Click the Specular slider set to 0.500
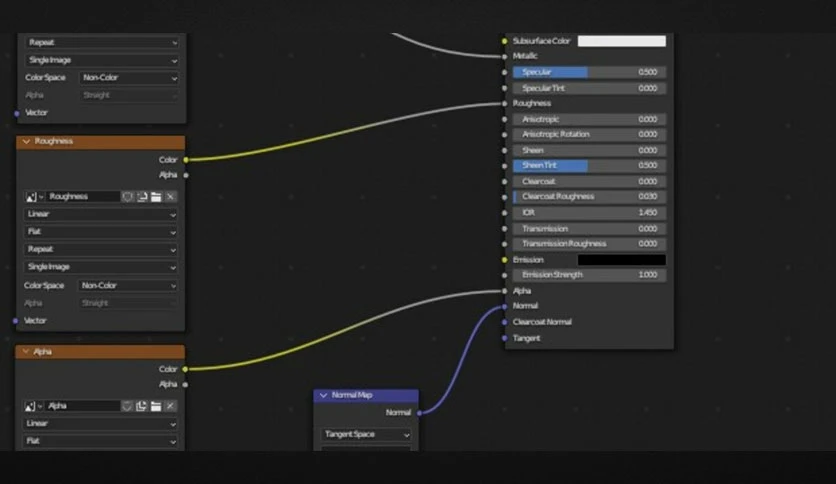This screenshot has width=836, height=484. pos(589,72)
